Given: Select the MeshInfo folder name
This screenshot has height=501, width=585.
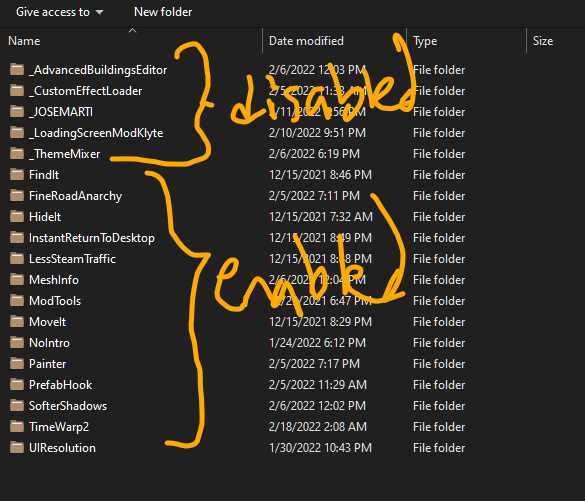Looking at the screenshot, I should click(x=54, y=280).
